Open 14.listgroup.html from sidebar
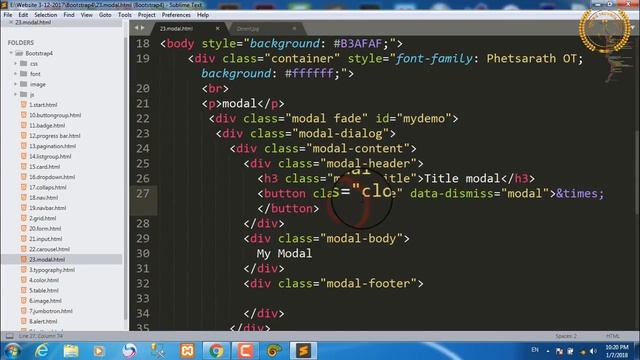 pos(50,156)
